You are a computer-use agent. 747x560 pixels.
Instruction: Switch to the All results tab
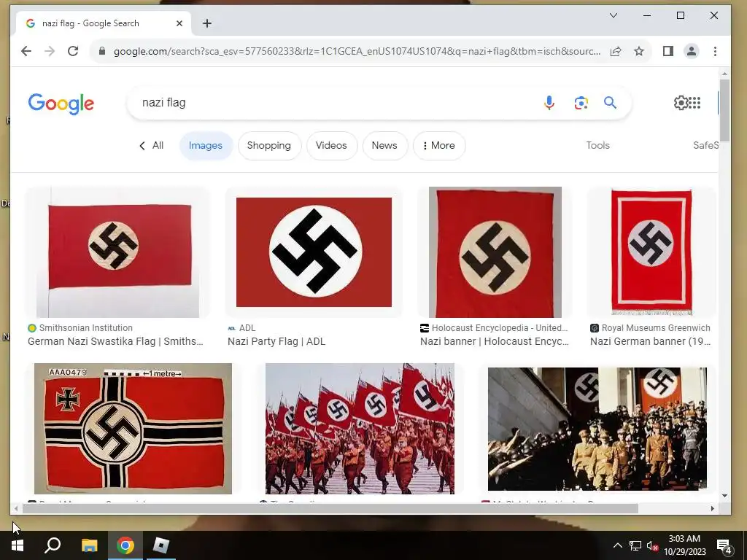coord(152,145)
